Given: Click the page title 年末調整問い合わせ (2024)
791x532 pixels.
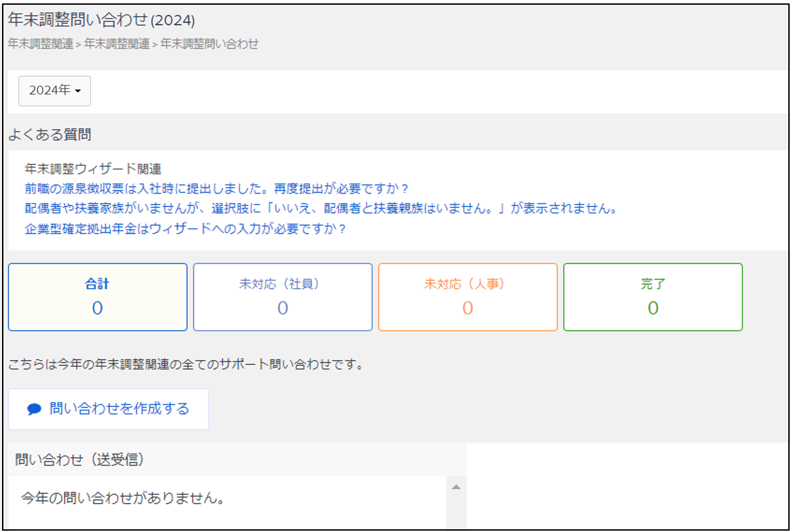Looking at the screenshot, I should (102, 20).
